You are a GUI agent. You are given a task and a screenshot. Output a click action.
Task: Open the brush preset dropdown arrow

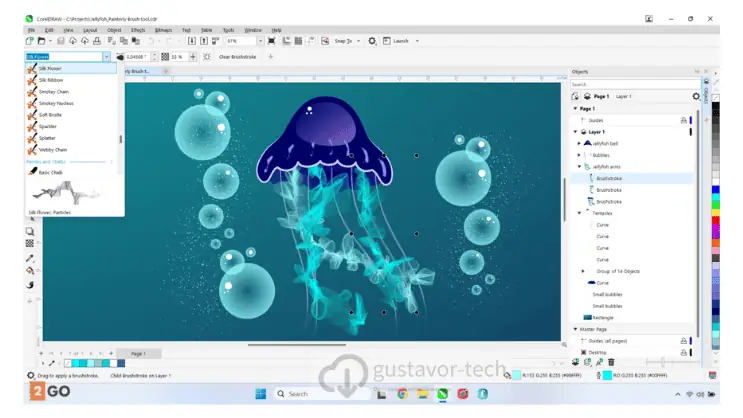[x=106, y=57]
